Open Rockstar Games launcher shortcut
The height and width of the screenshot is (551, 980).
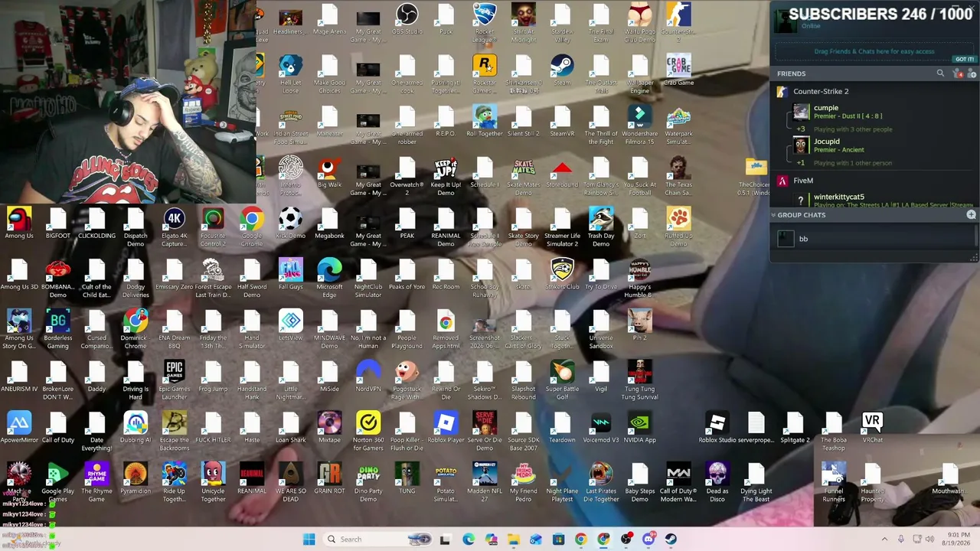tap(484, 74)
